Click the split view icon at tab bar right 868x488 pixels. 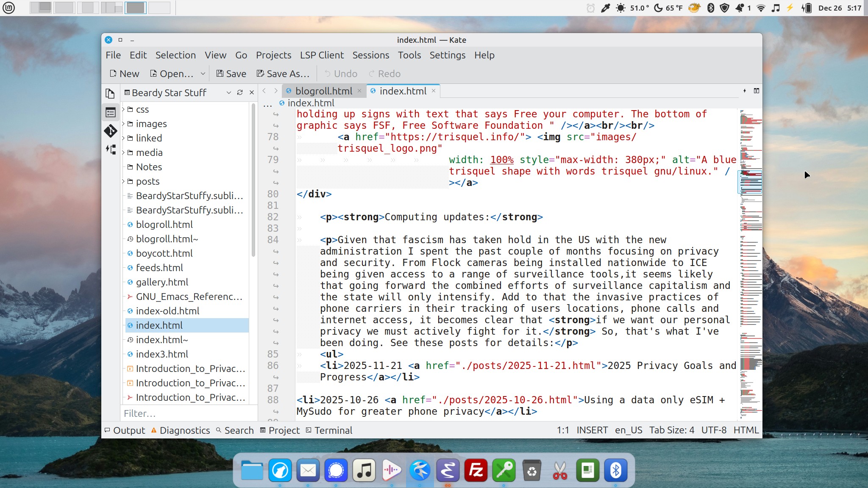click(757, 91)
